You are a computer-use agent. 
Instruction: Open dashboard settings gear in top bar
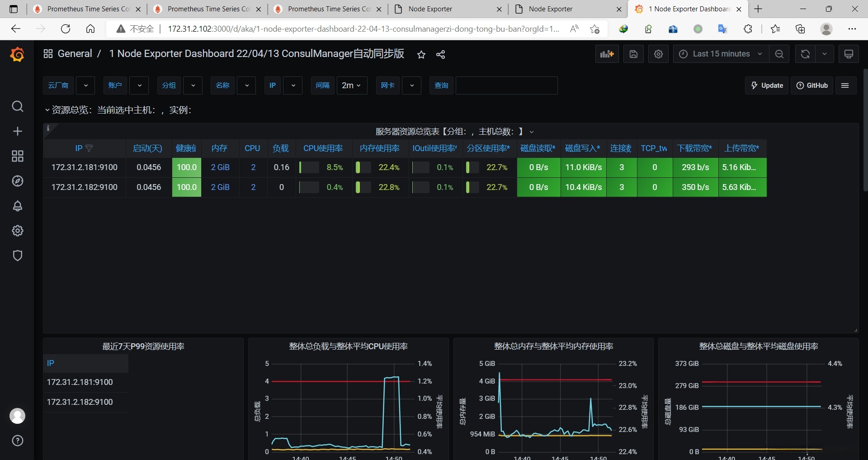[658, 54]
